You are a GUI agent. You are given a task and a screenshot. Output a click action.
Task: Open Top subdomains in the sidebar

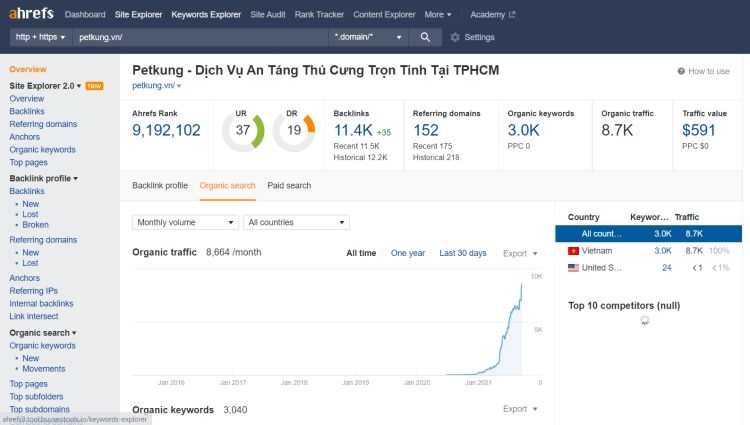coord(39,409)
